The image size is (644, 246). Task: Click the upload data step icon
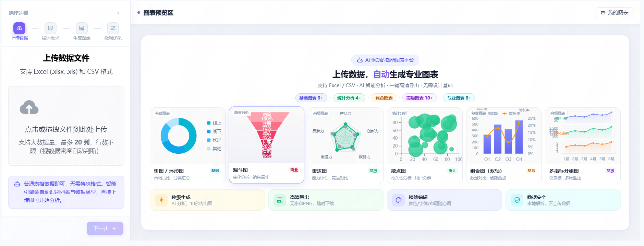click(x=19, y=28)
